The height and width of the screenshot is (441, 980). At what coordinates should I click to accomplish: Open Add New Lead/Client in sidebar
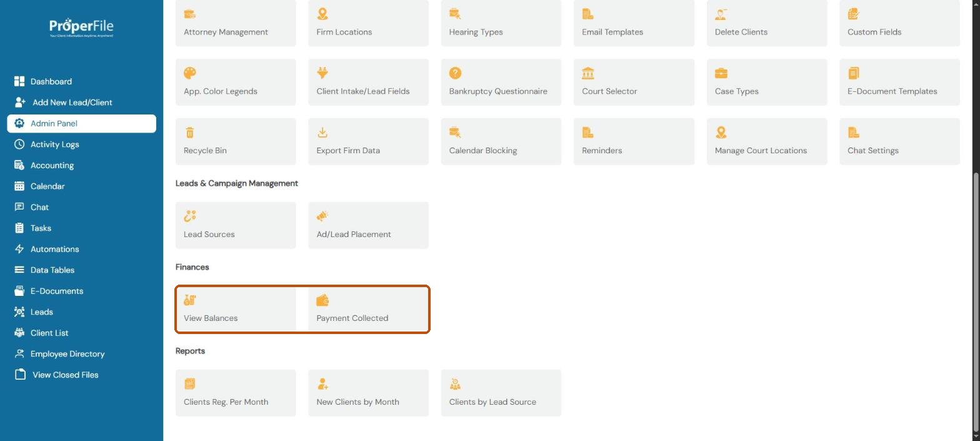(81, 102)
